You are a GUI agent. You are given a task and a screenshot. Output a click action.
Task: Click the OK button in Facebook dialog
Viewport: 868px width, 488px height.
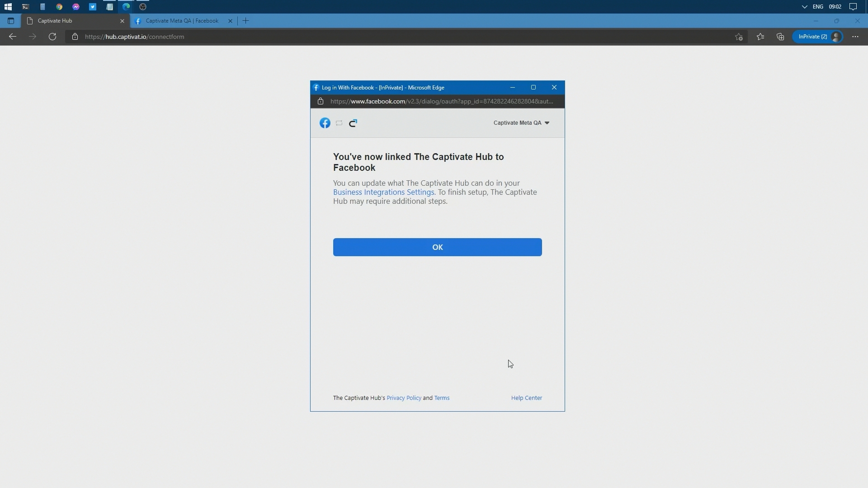tap(437, 247)
